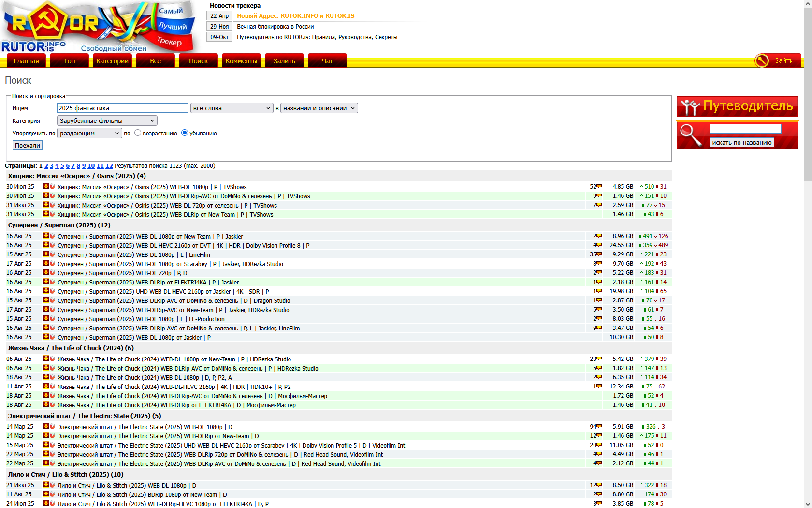Go to results page 12
Viewport: 812px width, 508px height.
click(109, 165)
